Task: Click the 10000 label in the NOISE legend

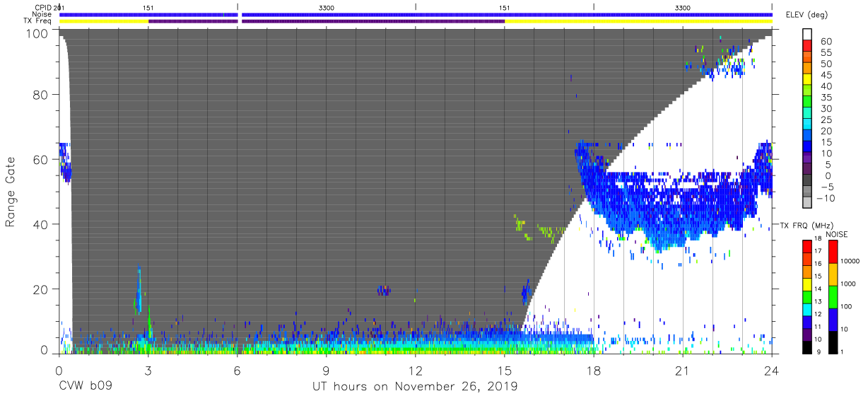Action: pos(850,260)
